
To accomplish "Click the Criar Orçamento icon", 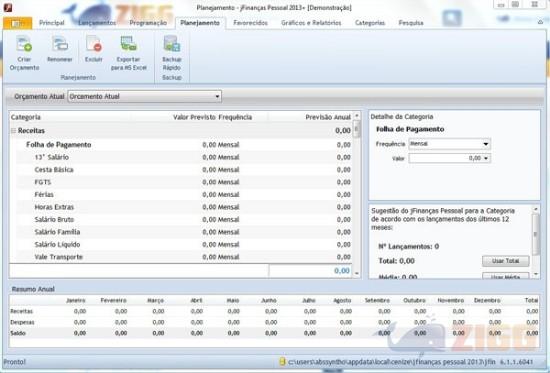I will pyautogui.click(x=24, y=44).
